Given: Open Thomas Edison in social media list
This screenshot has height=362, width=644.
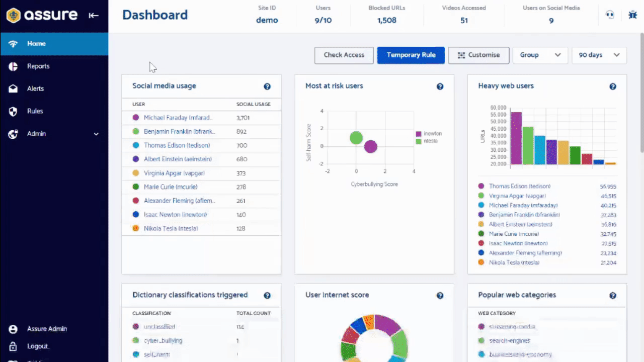Looking at the screenshot, I should [x=177, y=145].
